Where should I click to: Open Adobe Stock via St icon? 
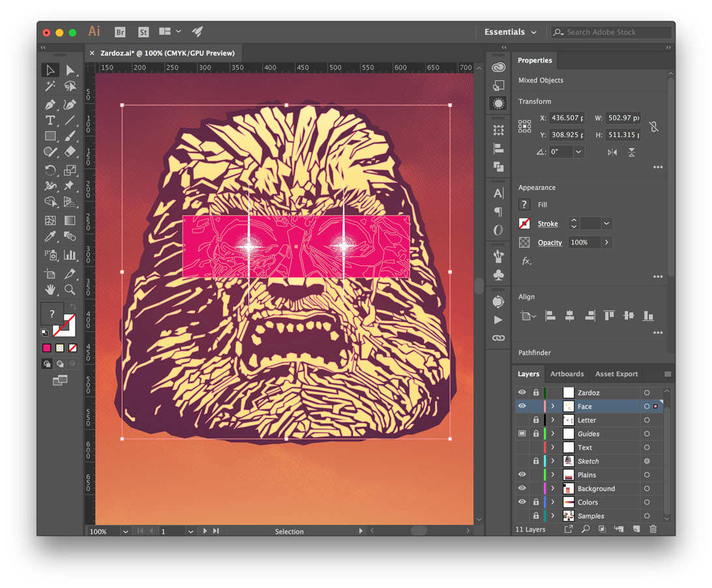[x=143, y=32]
